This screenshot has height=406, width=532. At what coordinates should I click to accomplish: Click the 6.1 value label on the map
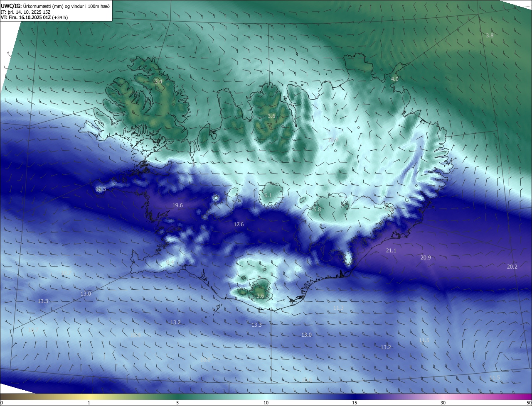pos(268,196)
